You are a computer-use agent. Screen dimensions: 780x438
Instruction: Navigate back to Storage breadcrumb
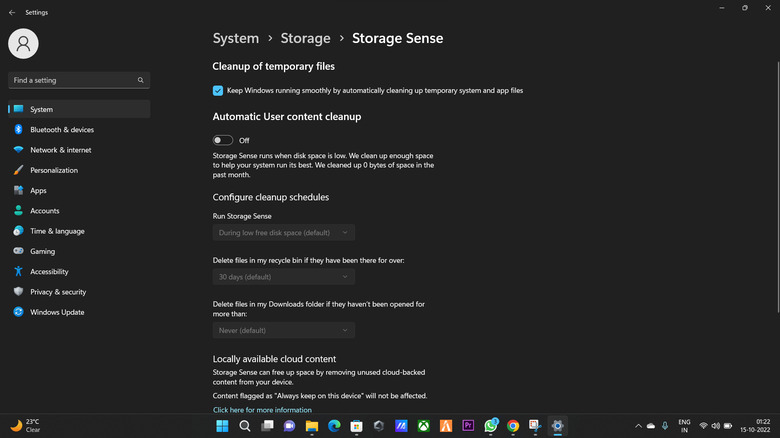pos(305,38)
